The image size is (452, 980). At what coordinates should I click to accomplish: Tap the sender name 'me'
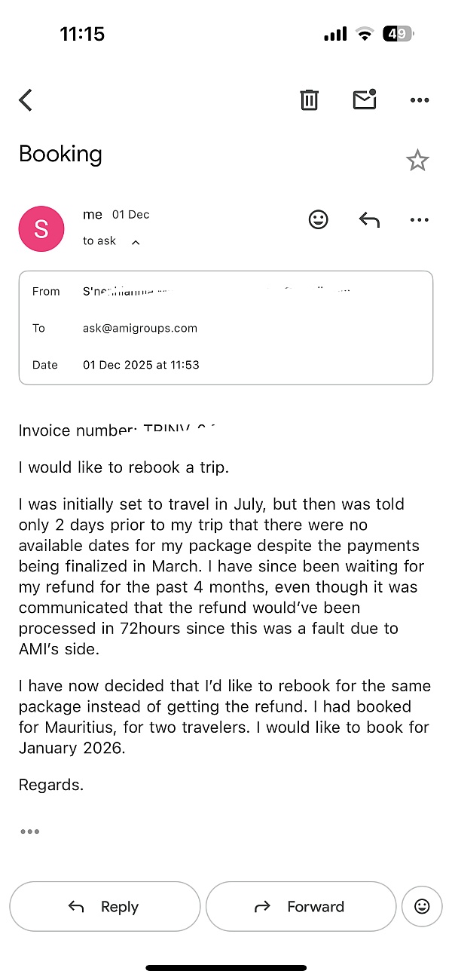[93, 215]
